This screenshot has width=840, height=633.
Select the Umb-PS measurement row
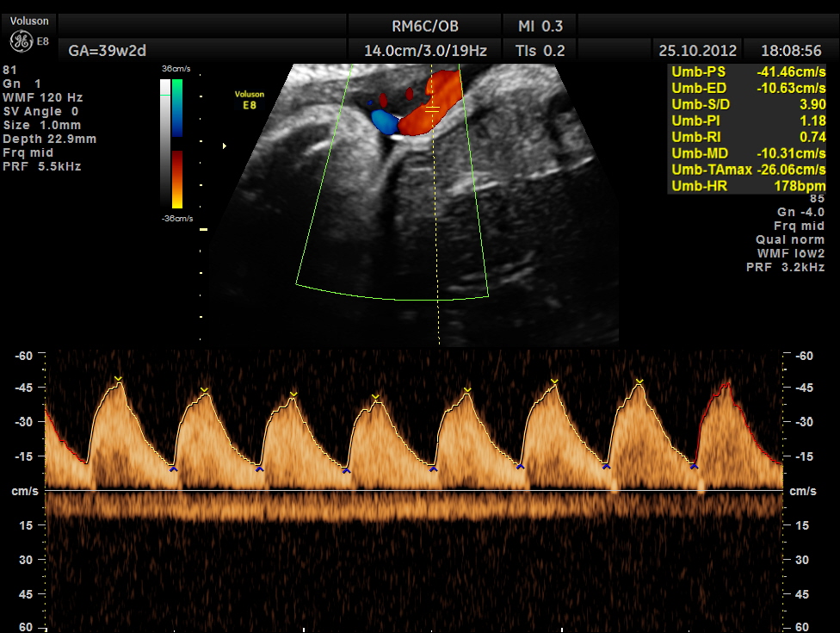pos(747,72)
